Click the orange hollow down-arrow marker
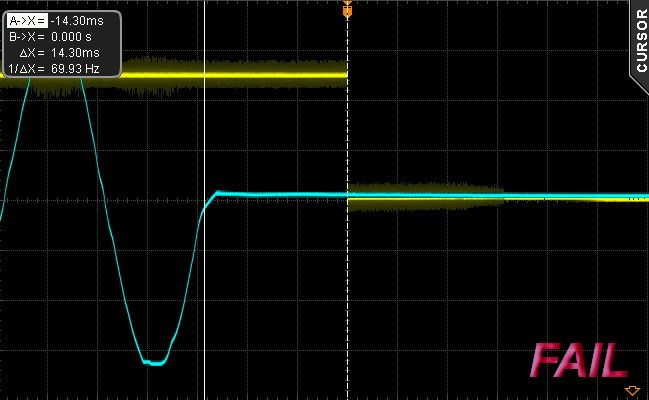 pyautogui.click(x=632, y=390)
